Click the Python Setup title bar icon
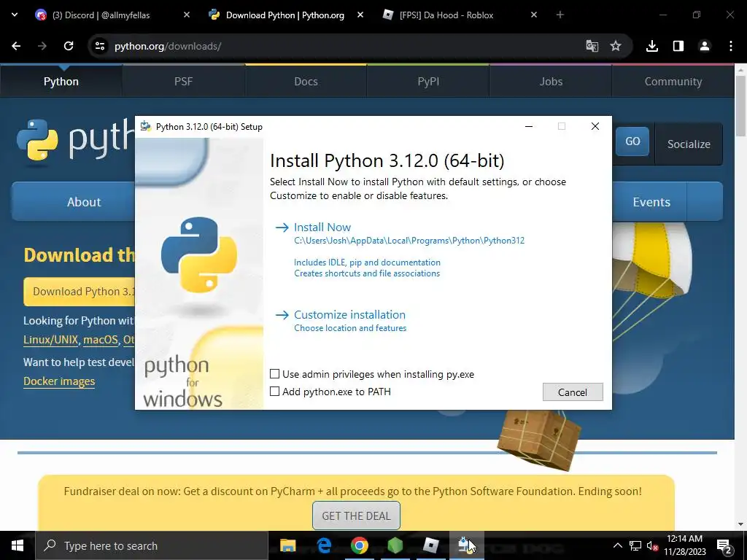Viewport: 747px width, 560px height. [x=145, y=126]
